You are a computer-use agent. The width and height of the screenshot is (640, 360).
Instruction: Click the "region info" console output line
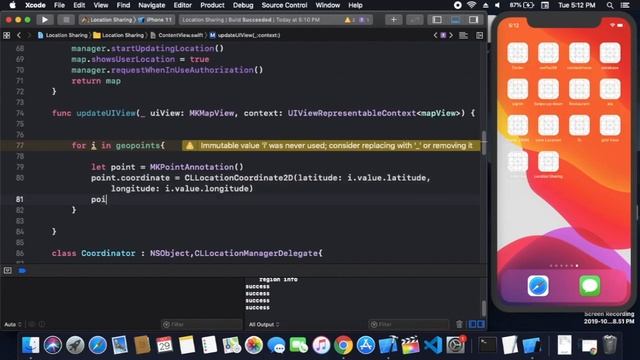pos(278,280)
